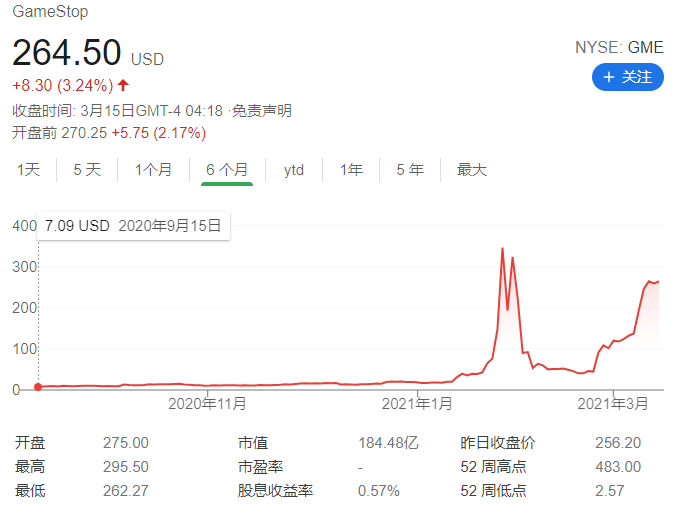Click the 股息收益率 value 0.57%
679x529 pixels.
coord(379,491)
